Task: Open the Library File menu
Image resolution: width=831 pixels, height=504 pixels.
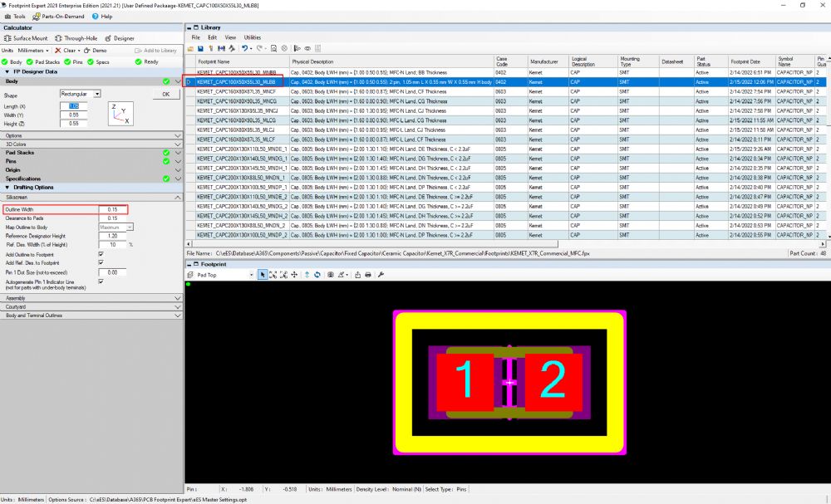Action: 195,37
